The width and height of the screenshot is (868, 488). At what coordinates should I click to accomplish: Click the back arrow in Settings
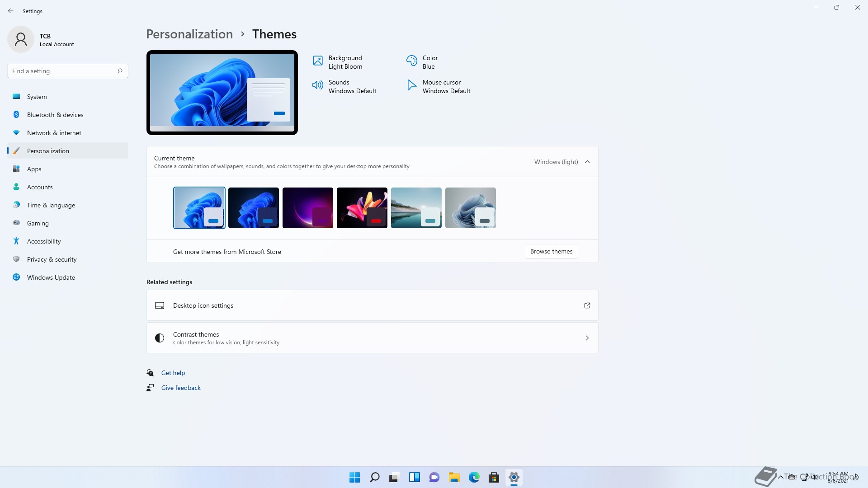click(11, 11)
